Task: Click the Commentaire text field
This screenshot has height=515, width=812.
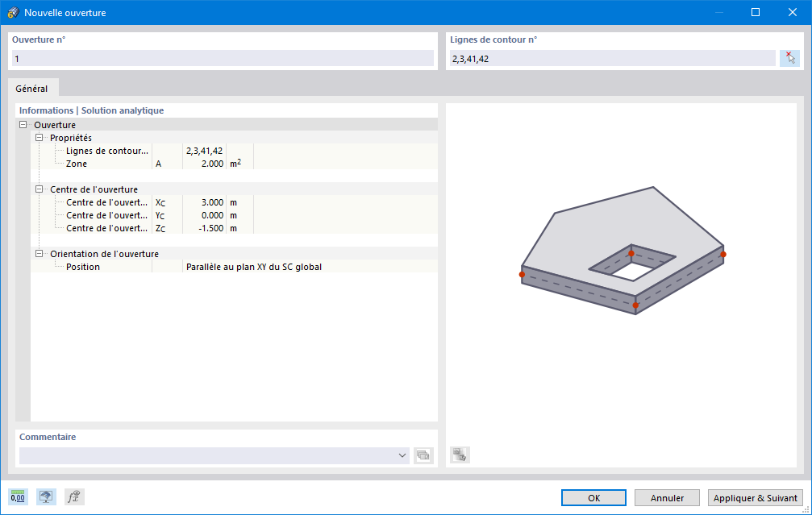Action: [x=208, y=455]
